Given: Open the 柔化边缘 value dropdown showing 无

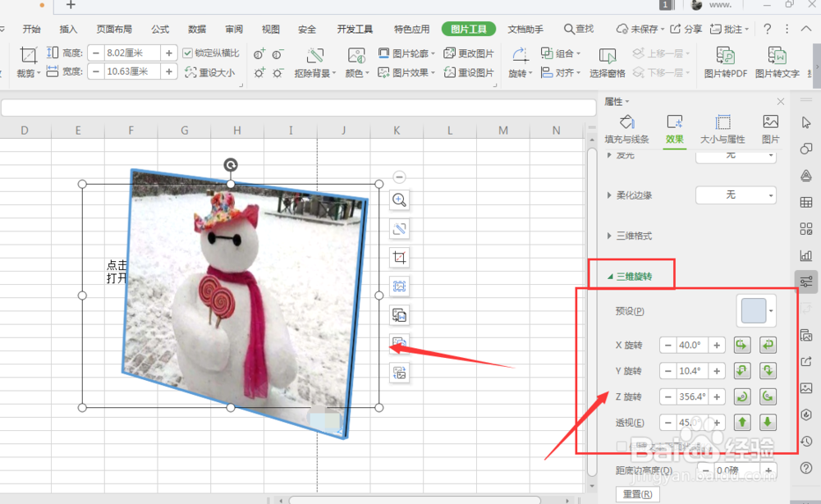Looking at the screenshot, I should coord(736,195).
